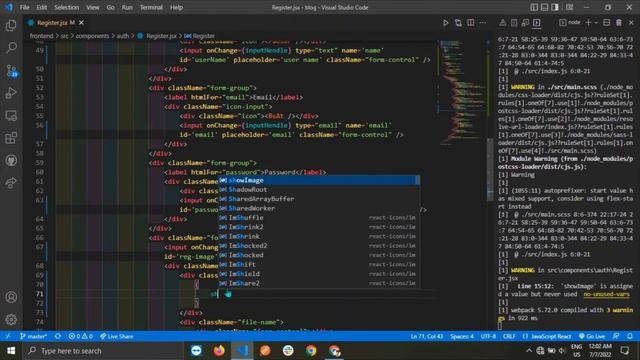This screenshot has height=360, width=640.
Task: Open the Explorer view in activity bar
Action: (11, 25)
